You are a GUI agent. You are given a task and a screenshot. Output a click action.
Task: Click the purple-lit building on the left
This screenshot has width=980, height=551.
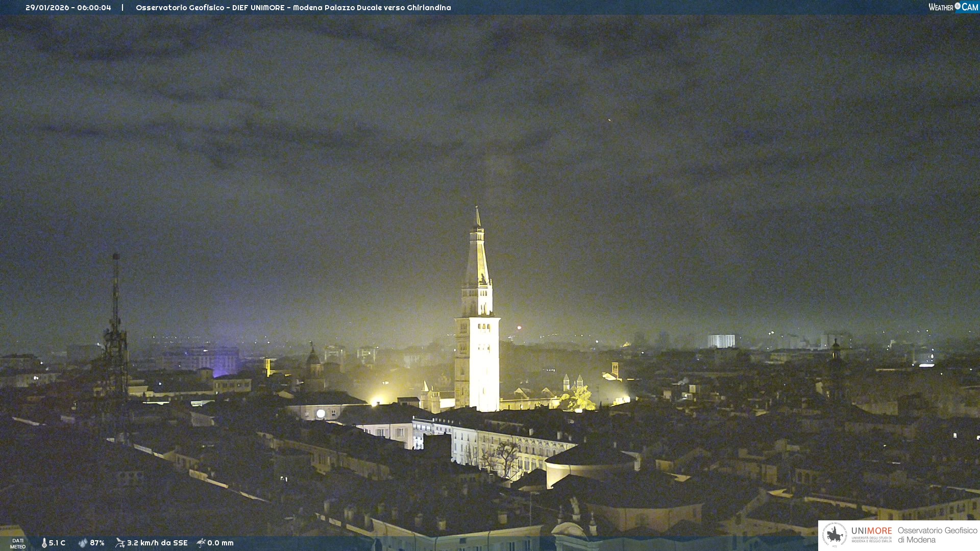219,361
